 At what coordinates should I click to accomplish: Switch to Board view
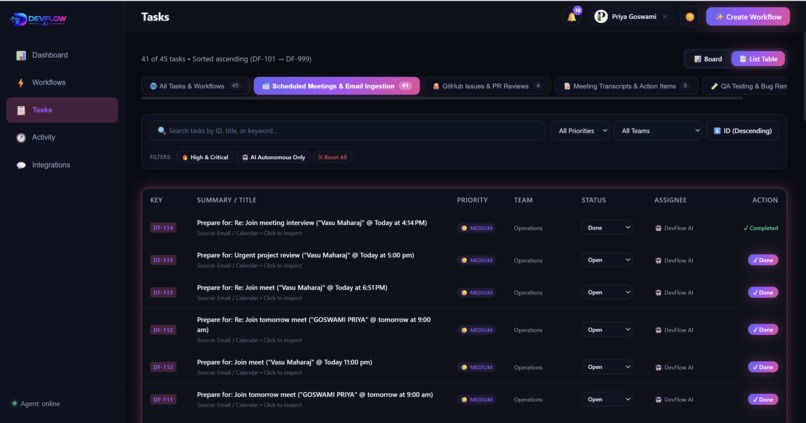(x=708, y=59)
